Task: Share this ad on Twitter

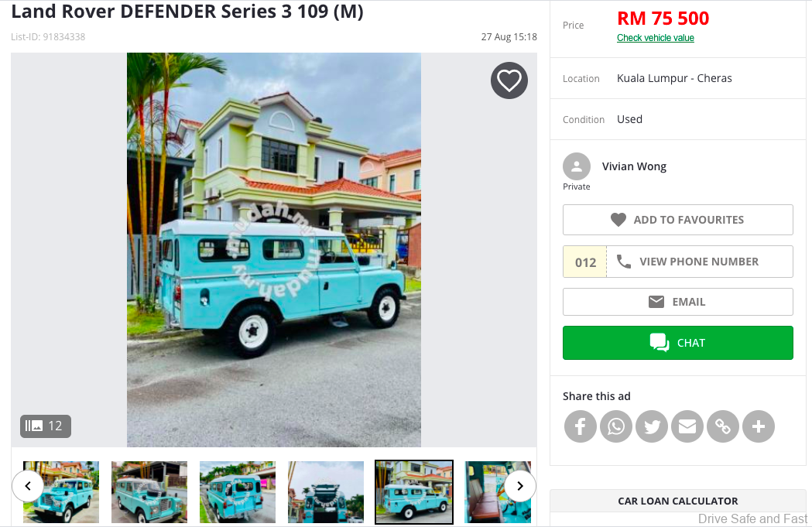Action: [x=652, y=426]
